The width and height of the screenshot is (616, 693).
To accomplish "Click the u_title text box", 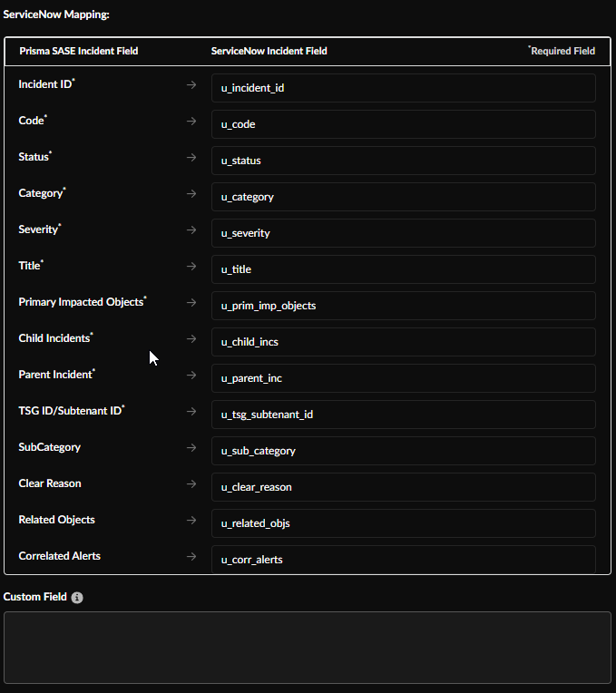I will [403, 269].
